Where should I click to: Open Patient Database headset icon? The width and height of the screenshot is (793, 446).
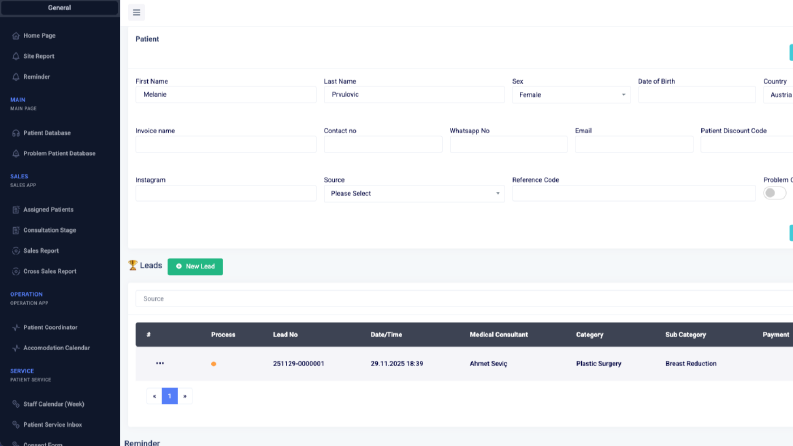(16, 133)
